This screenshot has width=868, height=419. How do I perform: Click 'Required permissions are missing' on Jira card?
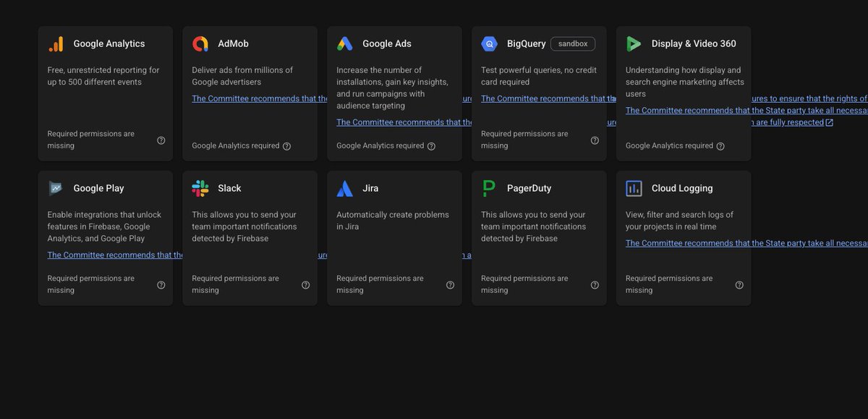coord(380,284)
